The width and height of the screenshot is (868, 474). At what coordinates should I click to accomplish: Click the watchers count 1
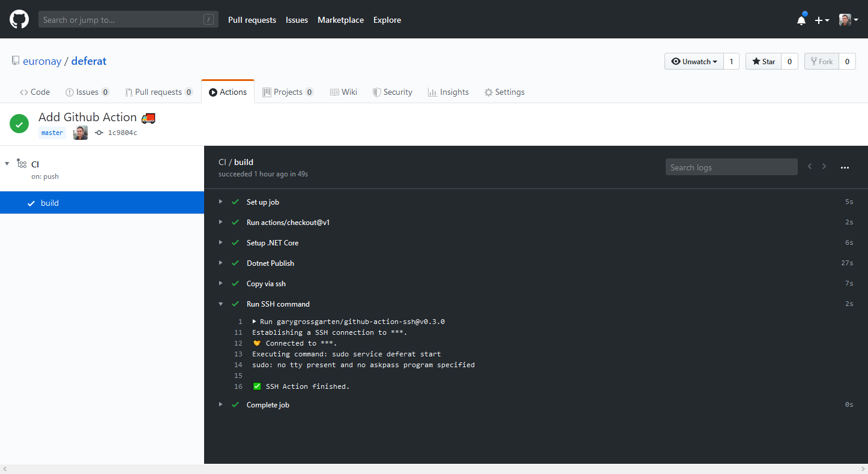point(731,61)
